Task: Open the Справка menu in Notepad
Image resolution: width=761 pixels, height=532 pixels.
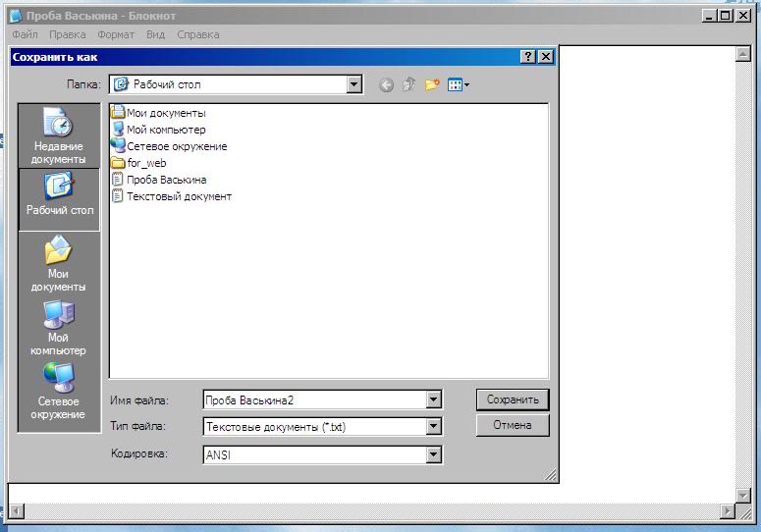Action: point(198,34)
